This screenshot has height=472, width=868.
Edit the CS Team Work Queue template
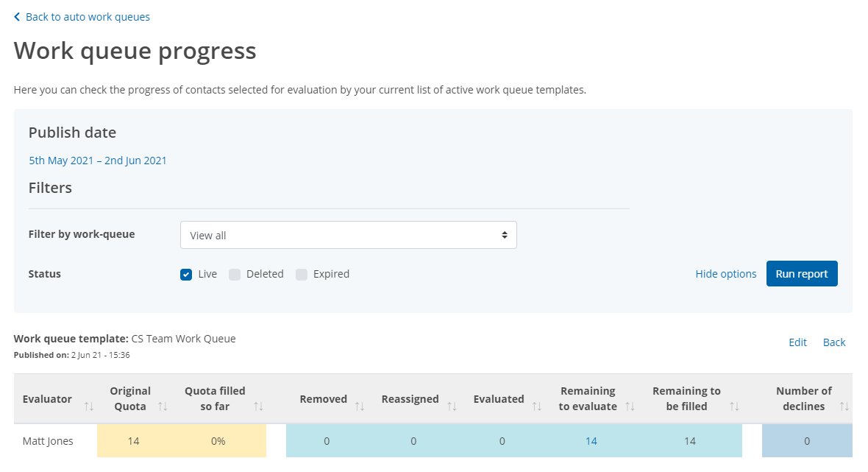(797, 342)
